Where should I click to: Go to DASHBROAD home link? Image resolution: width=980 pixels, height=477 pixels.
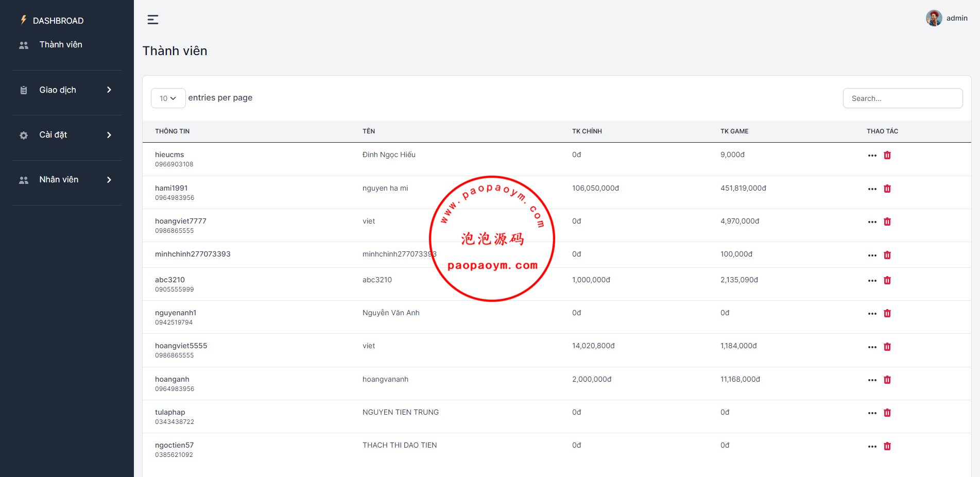click(58, 21)
